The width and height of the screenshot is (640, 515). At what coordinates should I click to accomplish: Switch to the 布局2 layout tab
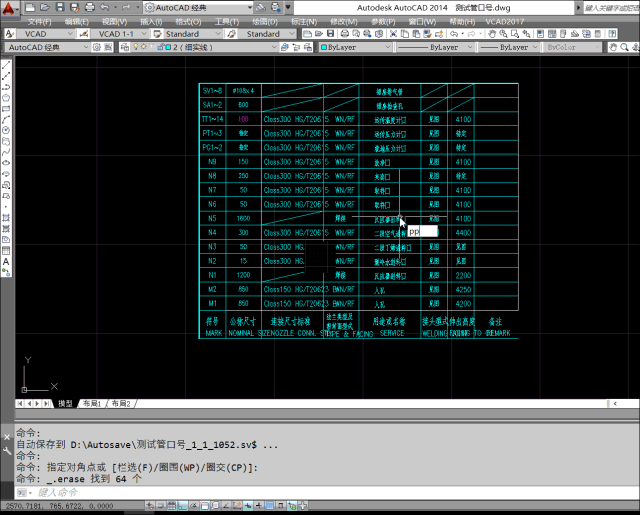point(121,403)
